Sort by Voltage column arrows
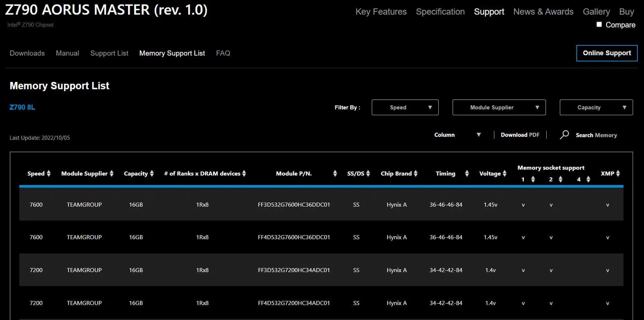Image resolution: width=644 pixels, height=320 pixels. [505, 173]
